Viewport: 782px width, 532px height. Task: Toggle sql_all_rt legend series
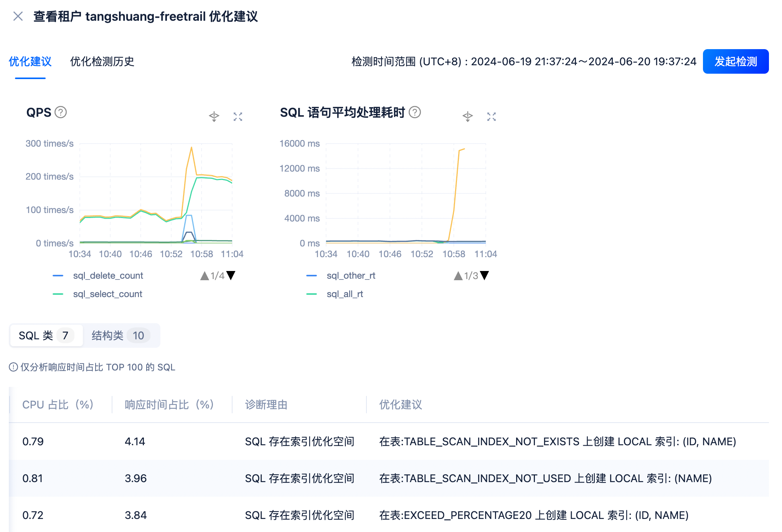click(x=345, y=294)
